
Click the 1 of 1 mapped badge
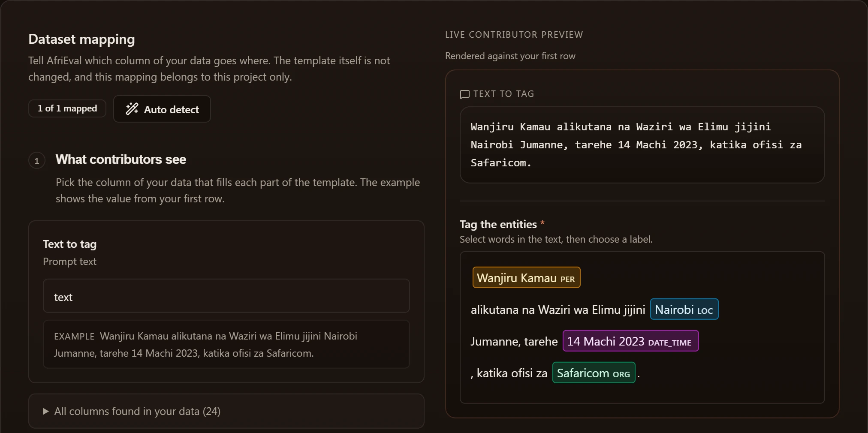(x=67, y=108)
